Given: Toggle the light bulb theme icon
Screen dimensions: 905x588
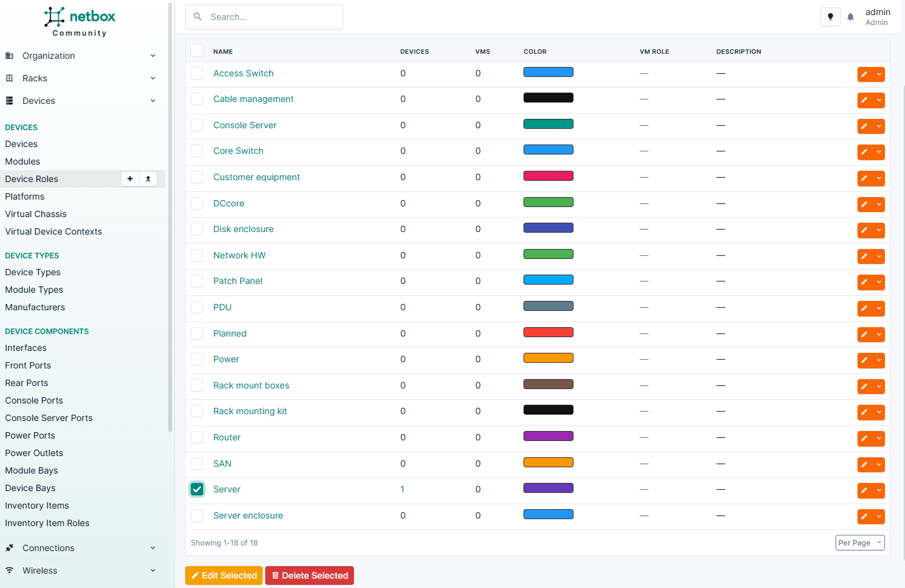Looking at the screenshot, I should 830,17.
